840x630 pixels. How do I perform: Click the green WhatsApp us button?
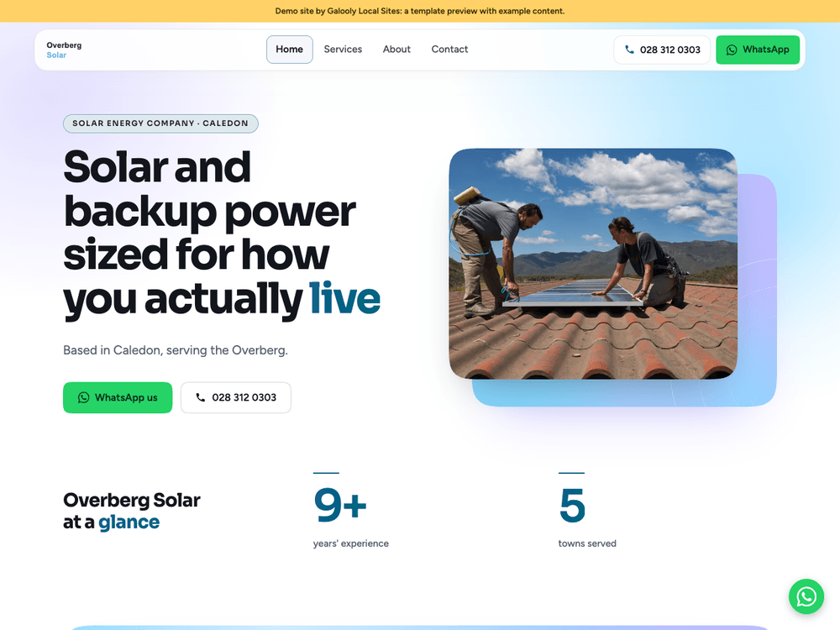pos(118,397)
